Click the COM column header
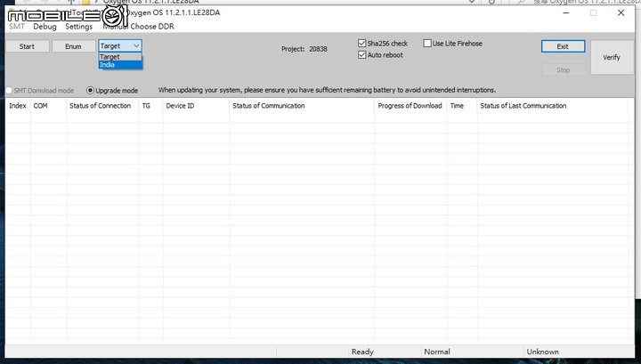This screenshot has width=641, height=364. point(48,106)
